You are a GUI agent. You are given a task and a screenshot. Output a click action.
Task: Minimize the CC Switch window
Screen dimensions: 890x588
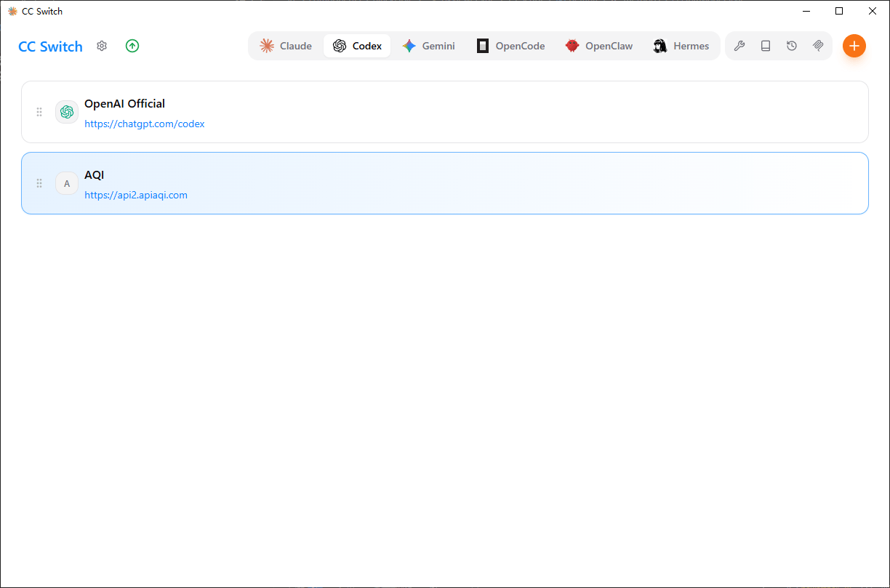click(x=806, y=11)
